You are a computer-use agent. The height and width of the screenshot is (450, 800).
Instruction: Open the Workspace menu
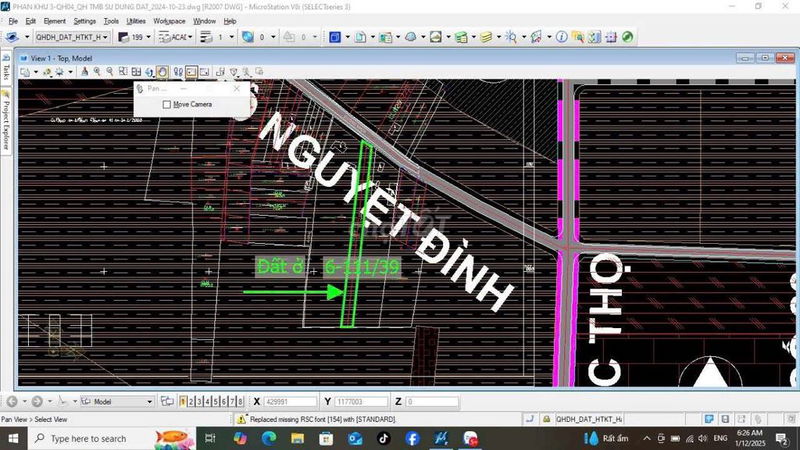169,20
